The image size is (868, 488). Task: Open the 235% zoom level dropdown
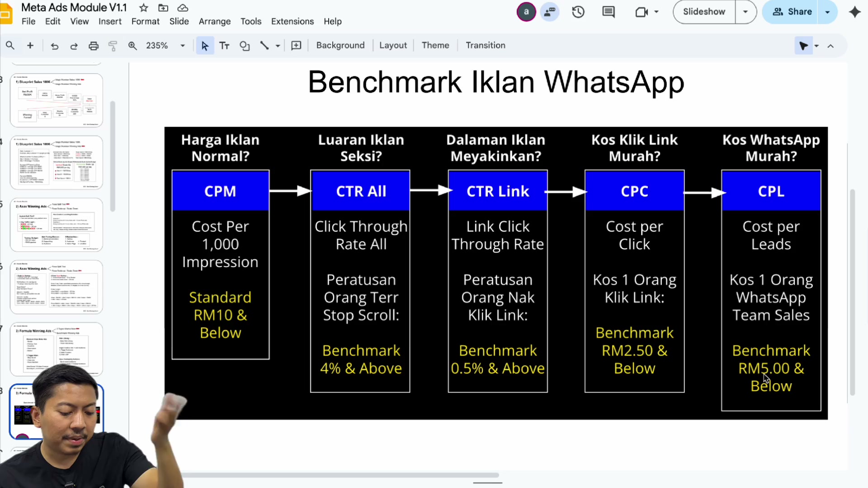165,46
